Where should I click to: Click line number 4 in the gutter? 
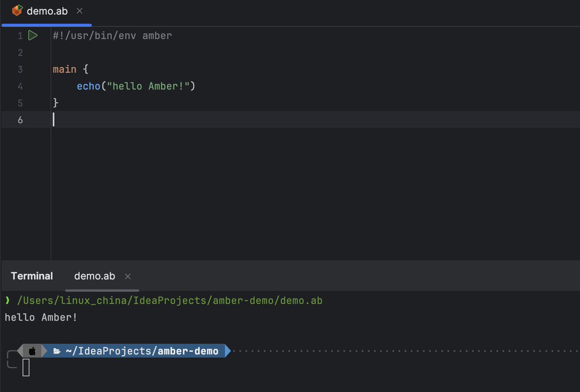pos(20,86)
